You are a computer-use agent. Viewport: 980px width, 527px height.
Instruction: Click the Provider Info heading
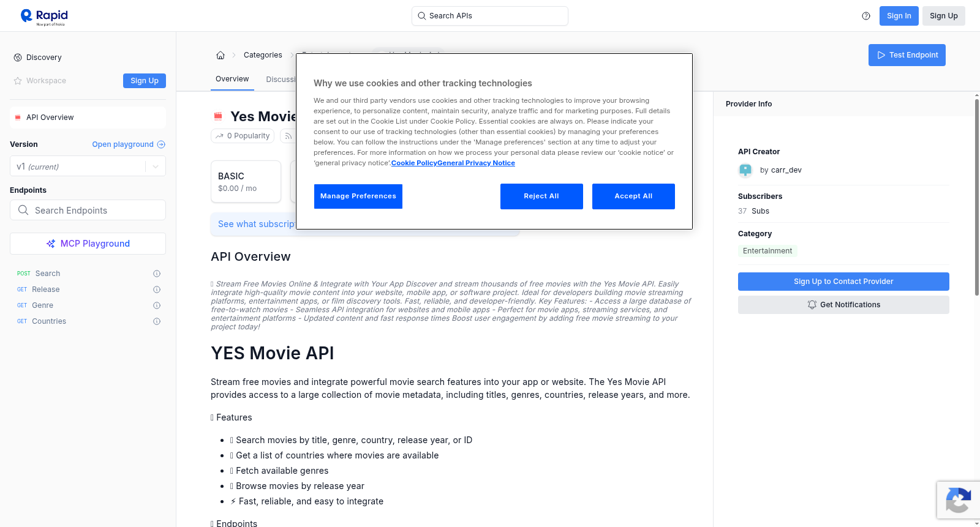point(749,104)
